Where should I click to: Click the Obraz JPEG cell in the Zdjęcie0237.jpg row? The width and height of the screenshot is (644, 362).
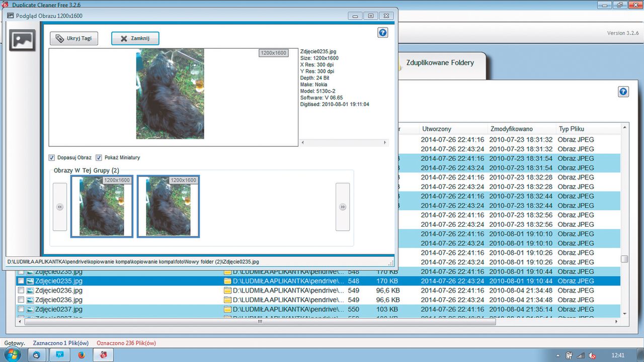point(576,309)
